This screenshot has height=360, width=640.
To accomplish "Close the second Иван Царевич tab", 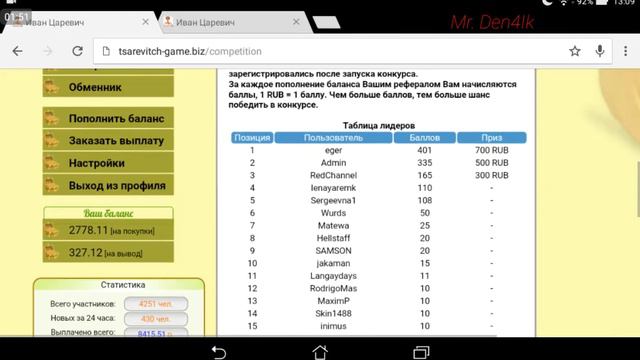I will (x=296, y=22).
